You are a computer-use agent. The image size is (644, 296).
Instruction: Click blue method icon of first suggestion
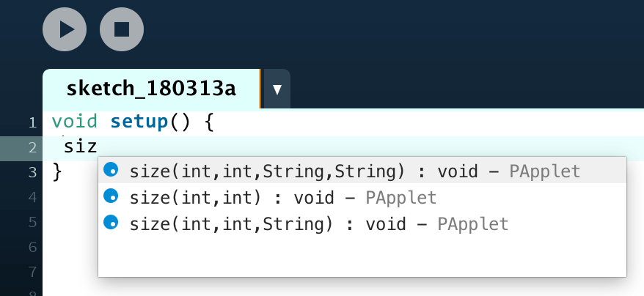[111, 169]
